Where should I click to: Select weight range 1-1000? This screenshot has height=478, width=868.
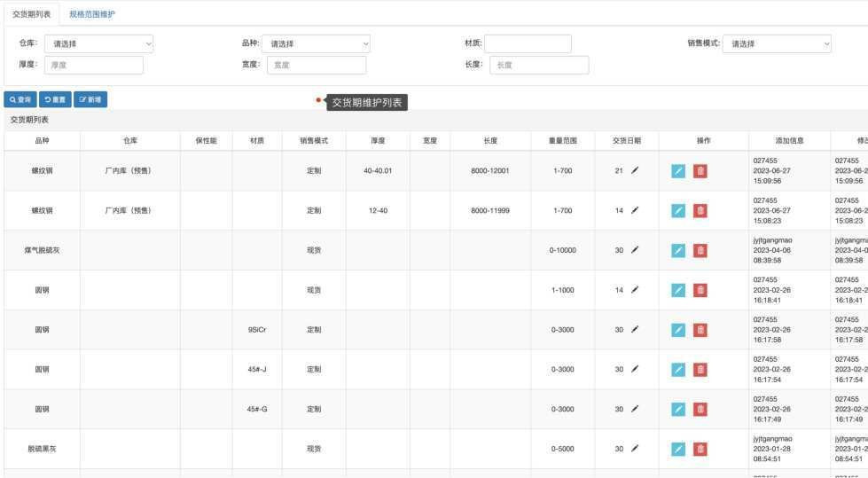[562, 290]
